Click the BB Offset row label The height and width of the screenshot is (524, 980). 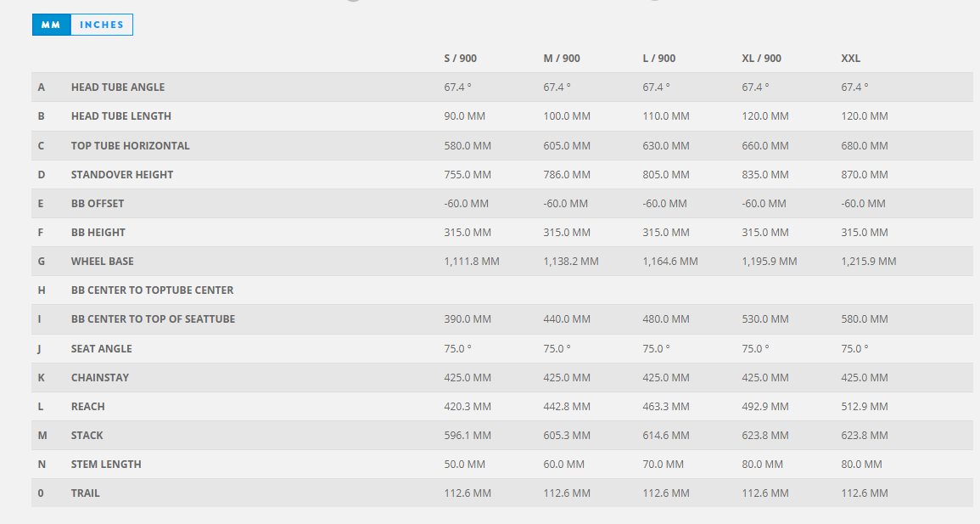pyautogui.click(x=98, y=204)
